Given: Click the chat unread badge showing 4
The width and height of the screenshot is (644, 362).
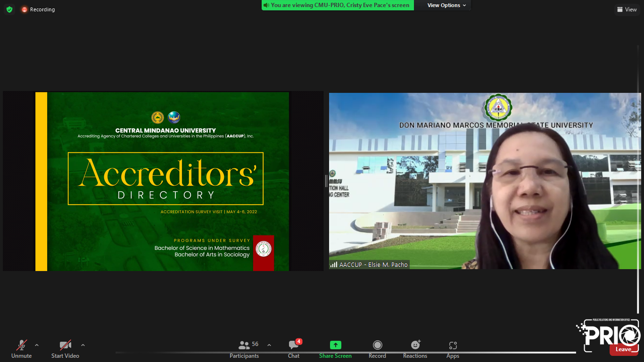Looking at the screenshot, I should click(x=299, y=341).
